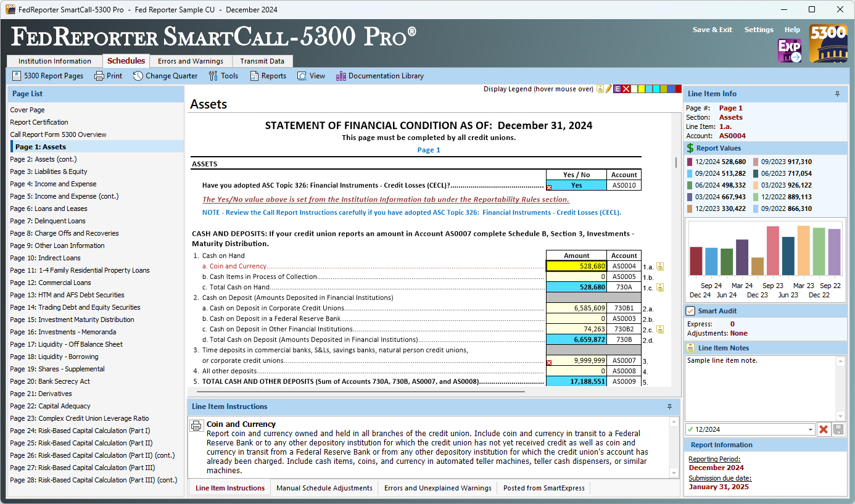
Task: Select the Line Item Instructions bottom tab
Action: pyautogui.click(x=230, y=488)
